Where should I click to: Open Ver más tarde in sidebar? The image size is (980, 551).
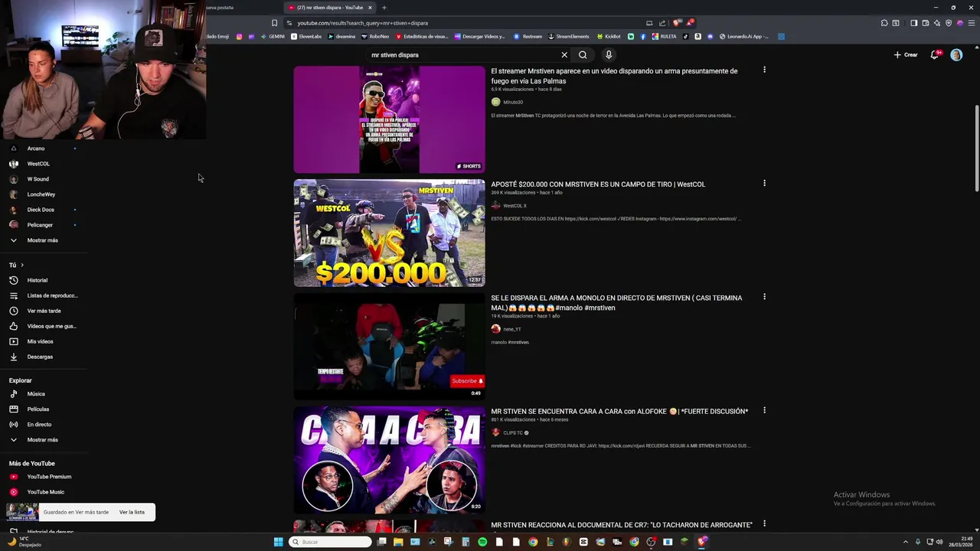coord(44,311)
